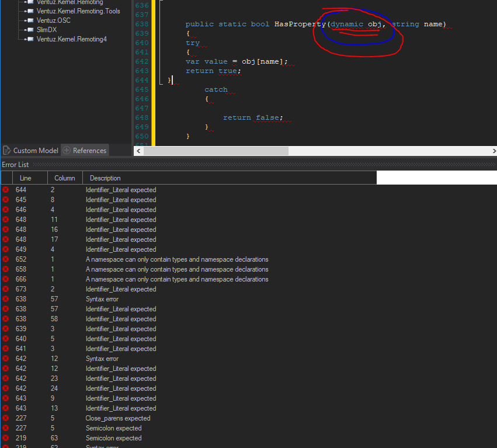This screenshot has width=497, height=448.
Task: Select the SlimDX reference icon
Action: pyautogui.click(x=29, y=29)
